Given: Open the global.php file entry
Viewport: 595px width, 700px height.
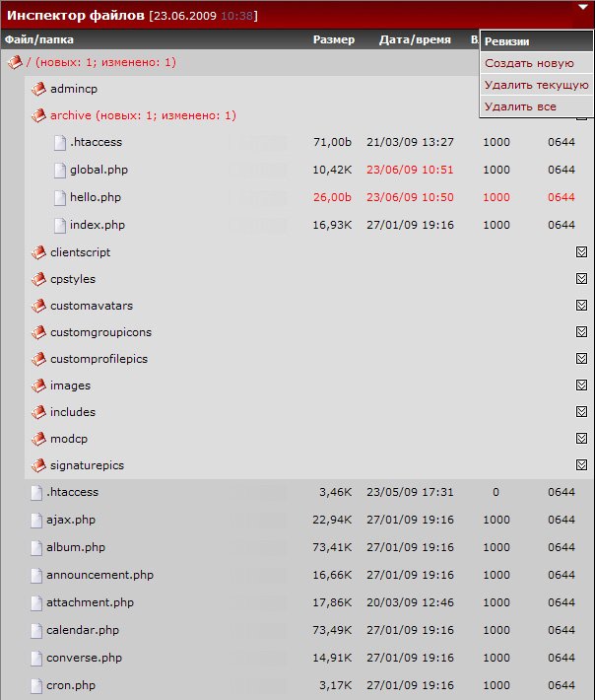Looking at the screenshot, I should [99, 170].
